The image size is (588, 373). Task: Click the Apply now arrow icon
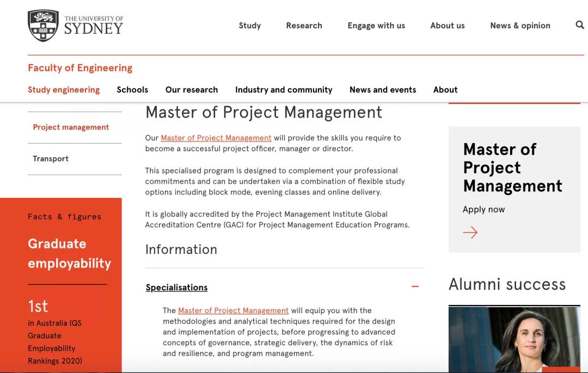point(470,233)
